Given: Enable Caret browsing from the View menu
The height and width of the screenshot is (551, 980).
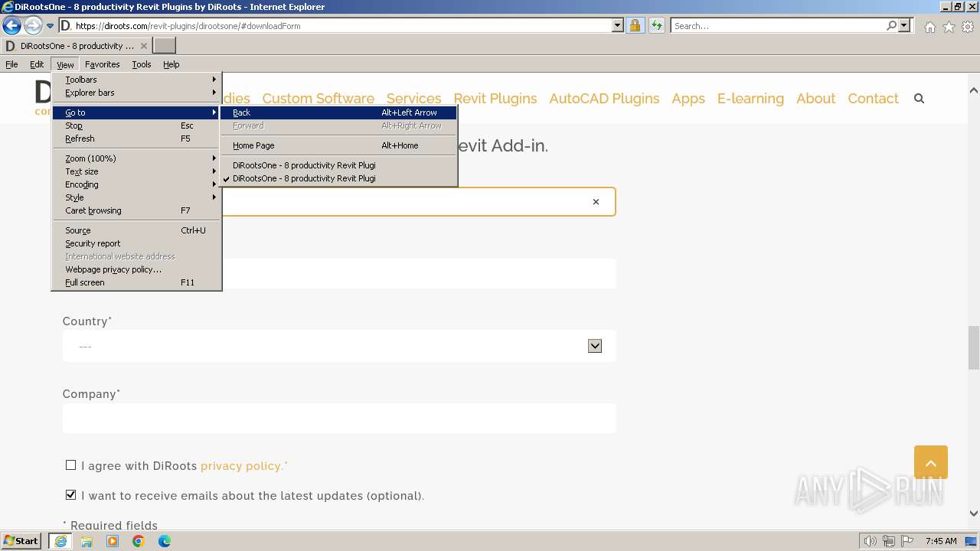Looking at the screenshot, I should 136,210.
